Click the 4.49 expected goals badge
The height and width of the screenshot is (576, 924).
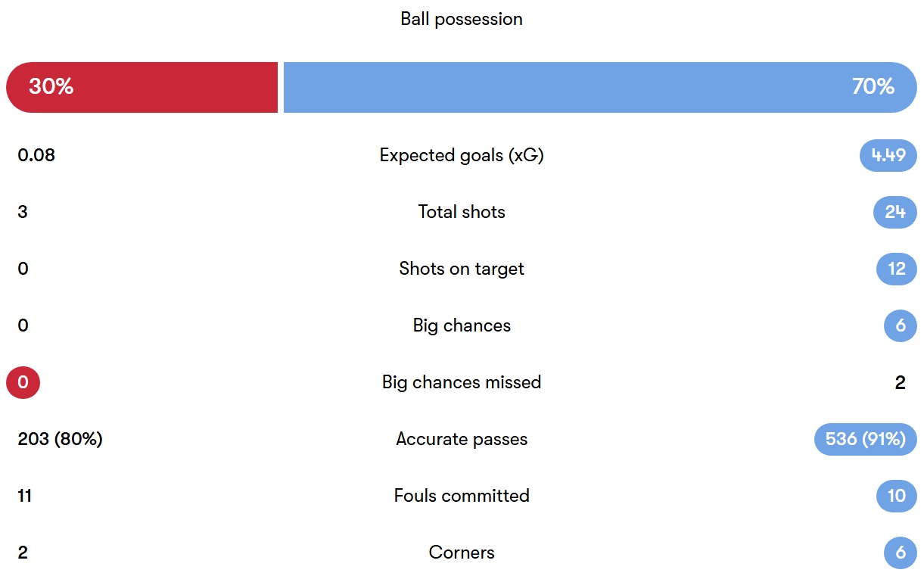(888, 155)
